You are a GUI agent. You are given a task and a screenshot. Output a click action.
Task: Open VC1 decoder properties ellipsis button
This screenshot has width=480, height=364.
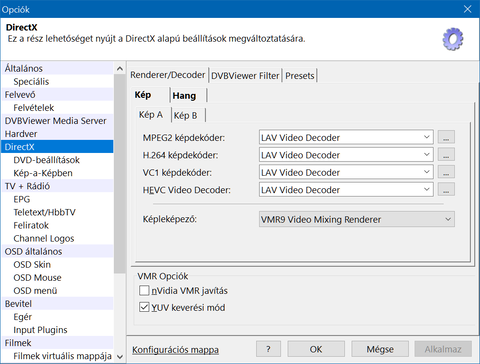[x=446, y=172]
